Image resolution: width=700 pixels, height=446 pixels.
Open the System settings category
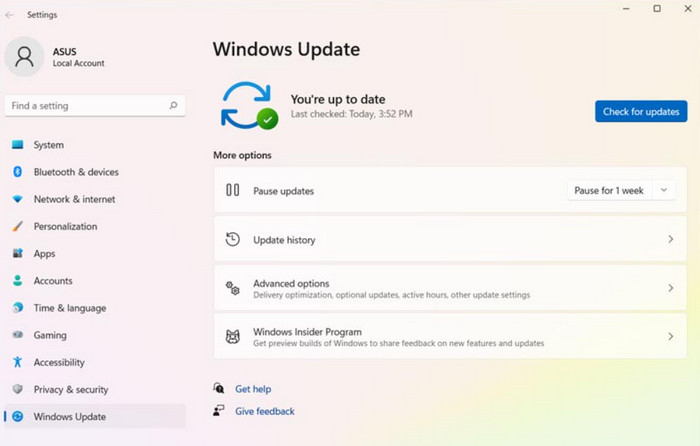pyautogui.click(x=95, y=145)
